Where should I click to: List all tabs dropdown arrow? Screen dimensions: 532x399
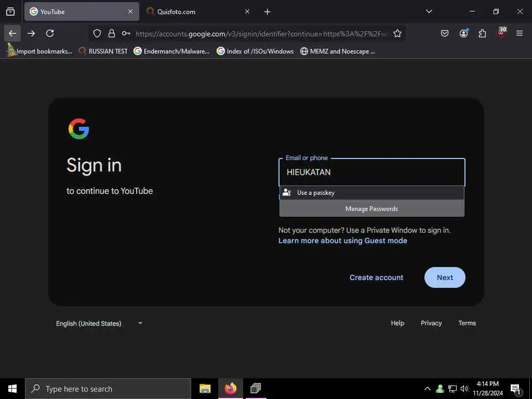point(429,11)
